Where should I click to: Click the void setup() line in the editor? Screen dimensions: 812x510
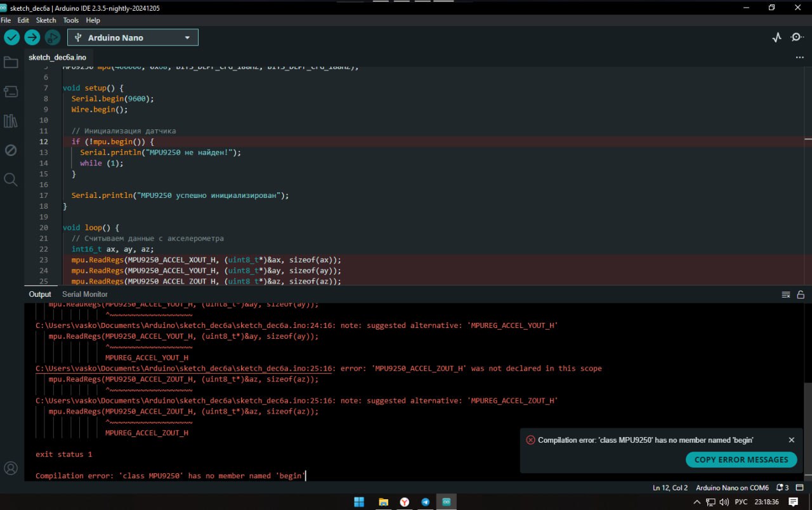click(x=93, y=88)
